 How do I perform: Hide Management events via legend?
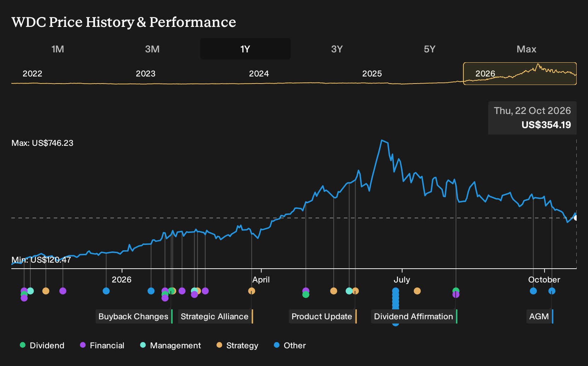171,345
